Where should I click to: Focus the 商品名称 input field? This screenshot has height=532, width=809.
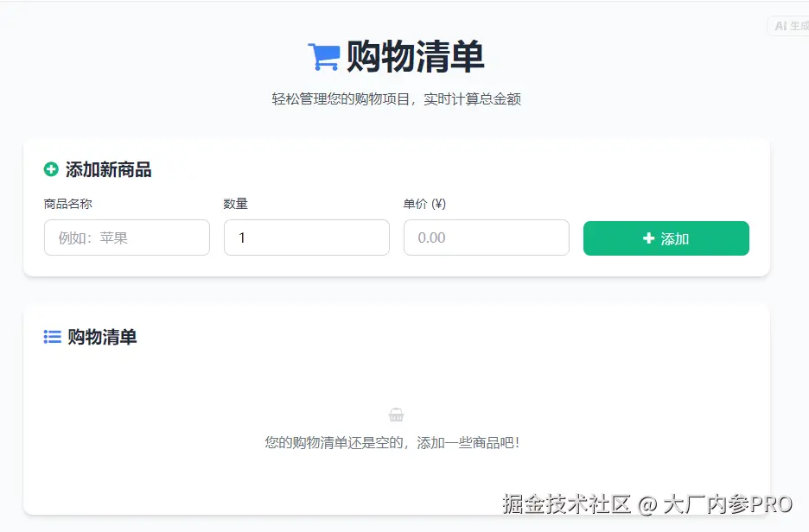coord(126,237)
